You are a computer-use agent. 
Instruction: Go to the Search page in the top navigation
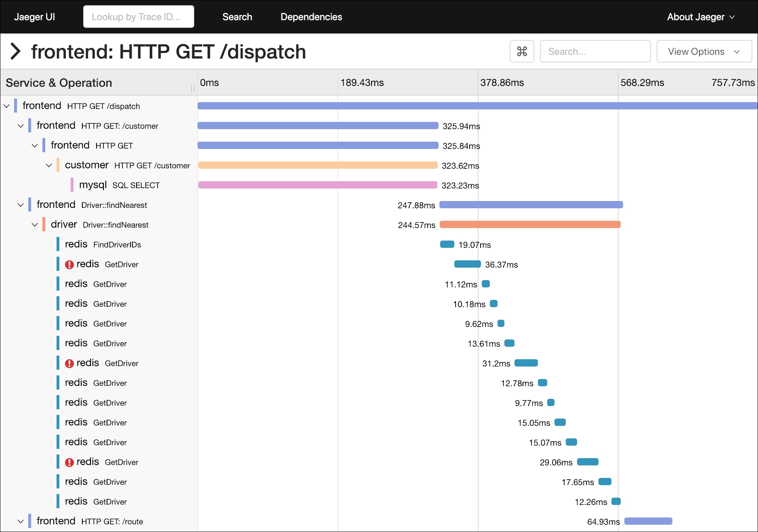237,17
